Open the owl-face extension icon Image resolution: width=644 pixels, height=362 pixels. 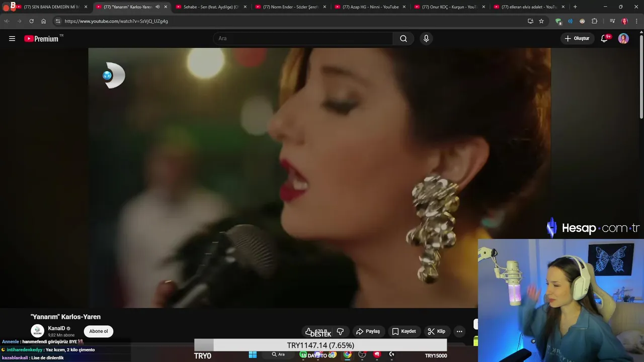click(x=582, y=21)
